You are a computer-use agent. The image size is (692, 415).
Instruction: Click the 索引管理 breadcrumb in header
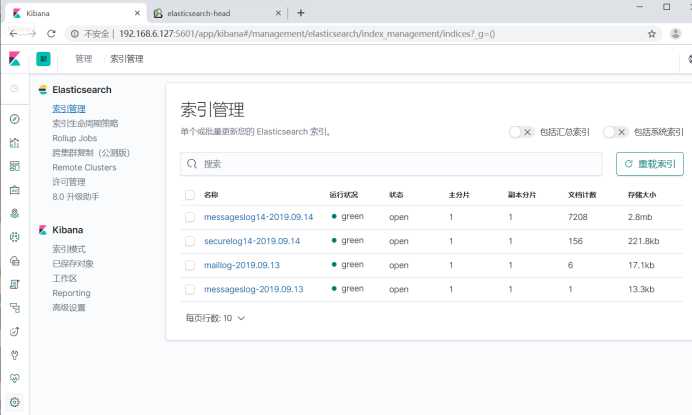click(x=127, y=59)
